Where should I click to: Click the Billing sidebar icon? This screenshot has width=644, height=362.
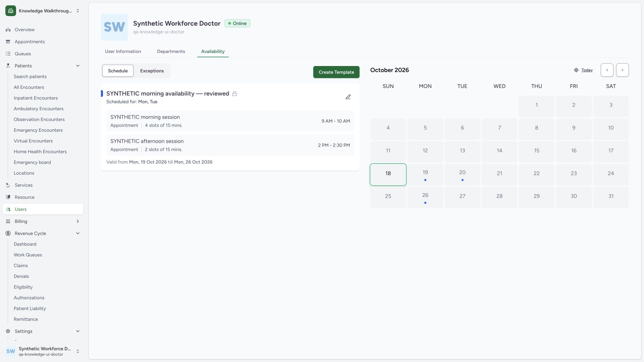(x=8, y=221)
